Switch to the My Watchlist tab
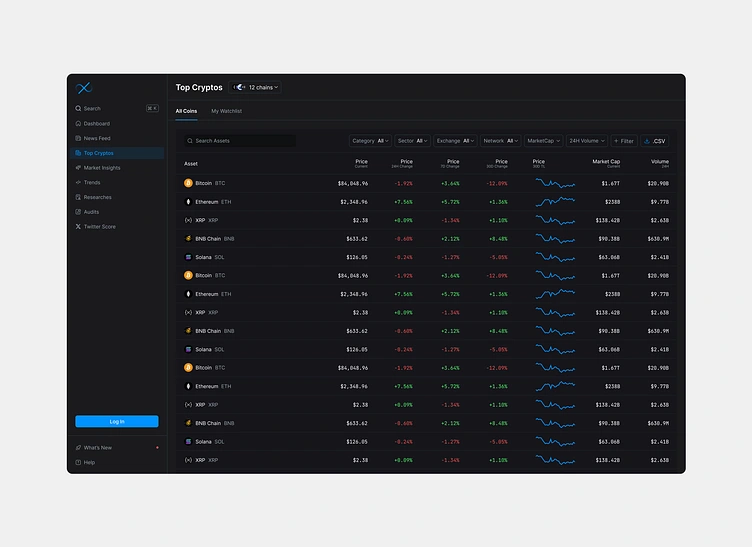The width and height of the screenshot is (752, 547). tap(226, 111)
